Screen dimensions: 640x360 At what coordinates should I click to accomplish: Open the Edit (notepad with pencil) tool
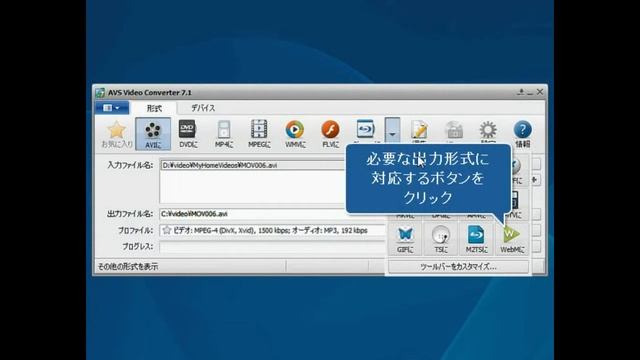click(419, 131)
